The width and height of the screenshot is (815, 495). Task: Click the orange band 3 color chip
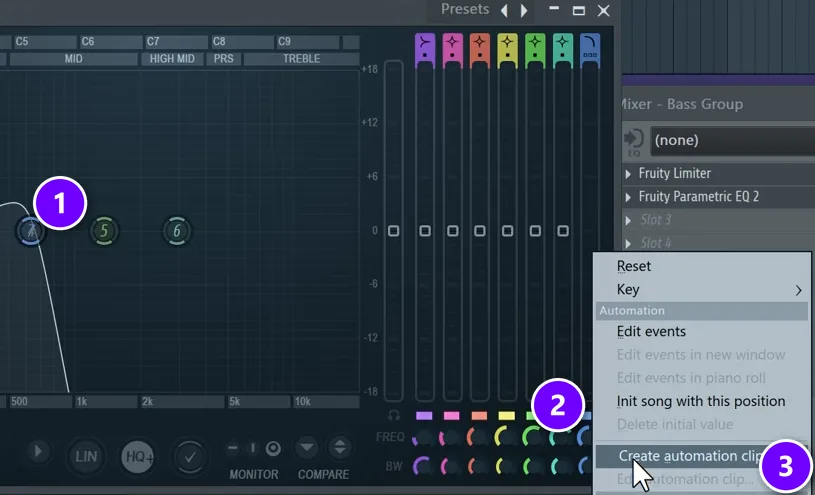(x=479, y=415)
